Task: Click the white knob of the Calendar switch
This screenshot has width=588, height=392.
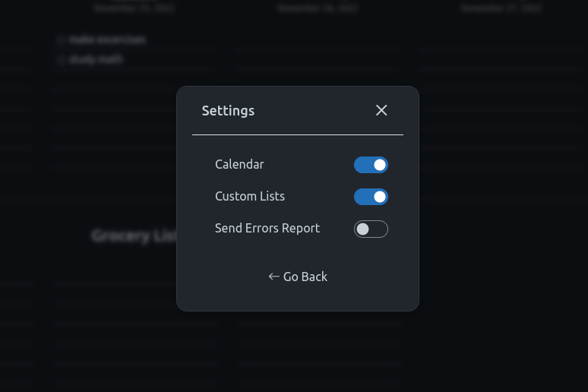Action: 380,165
